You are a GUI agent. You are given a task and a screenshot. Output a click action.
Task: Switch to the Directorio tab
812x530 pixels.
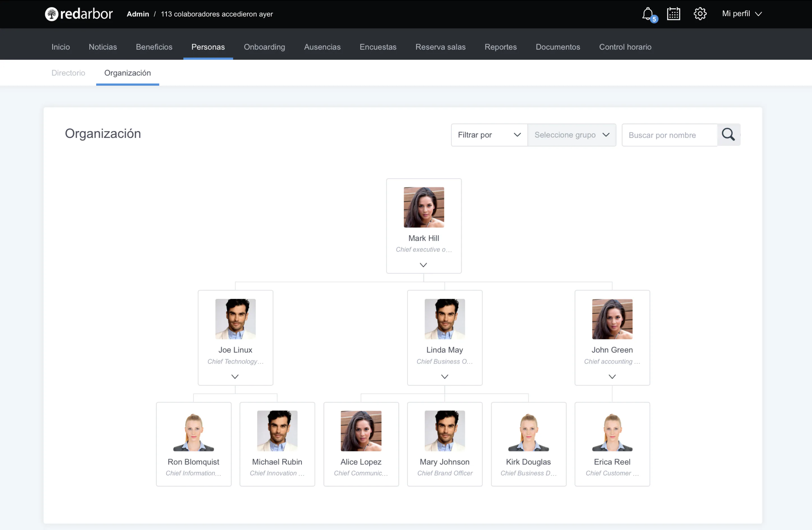pos(68,73)
